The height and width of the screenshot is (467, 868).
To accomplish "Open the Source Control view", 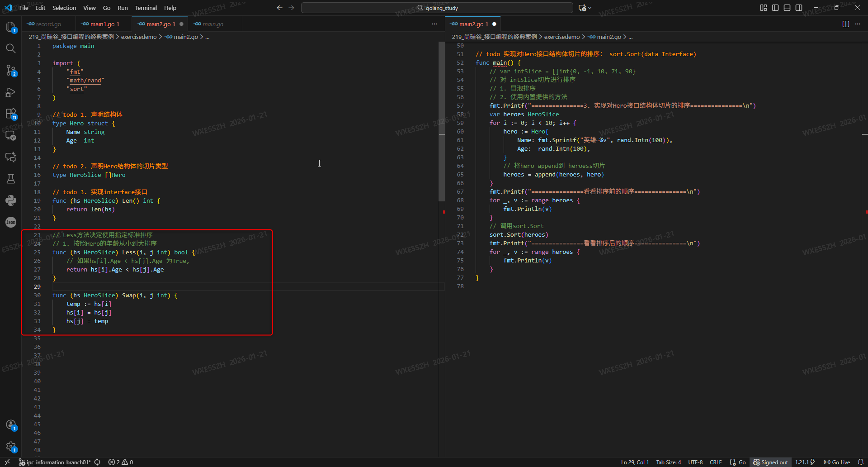I will click(x=11, y=70).
